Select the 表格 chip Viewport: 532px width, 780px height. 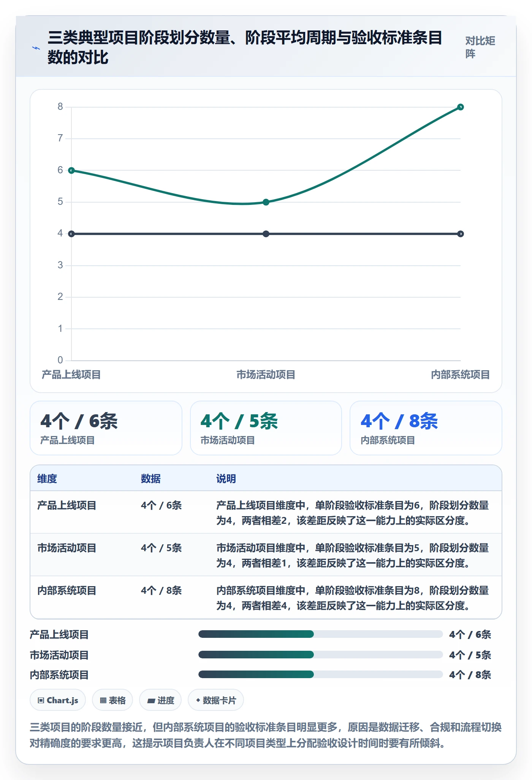coord(112,700)
